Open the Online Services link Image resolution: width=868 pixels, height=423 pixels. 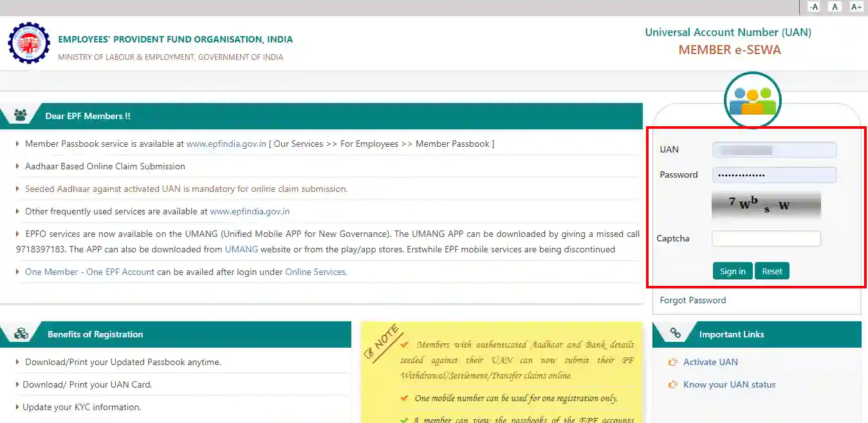coord(316,272)
